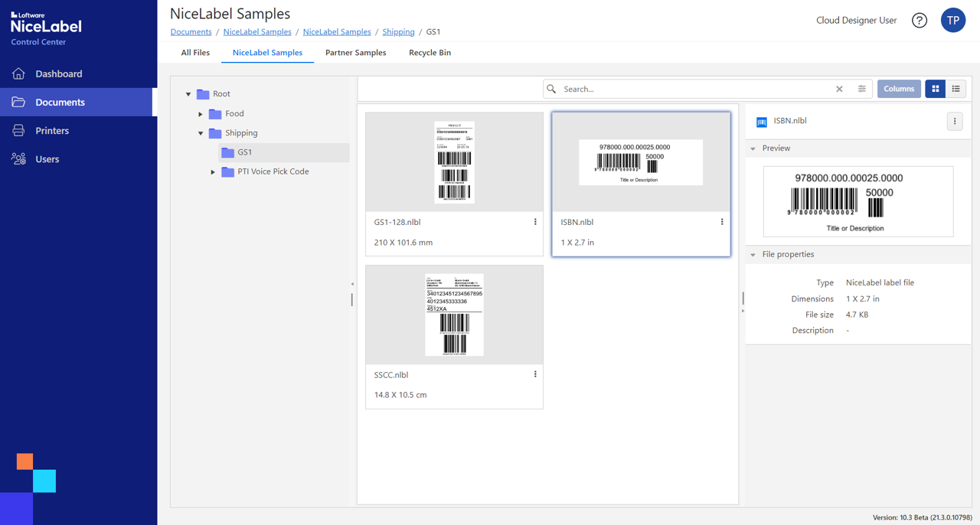Open the Recycle Bin tab
The image size is (980, 525).
tap(430, 52)
